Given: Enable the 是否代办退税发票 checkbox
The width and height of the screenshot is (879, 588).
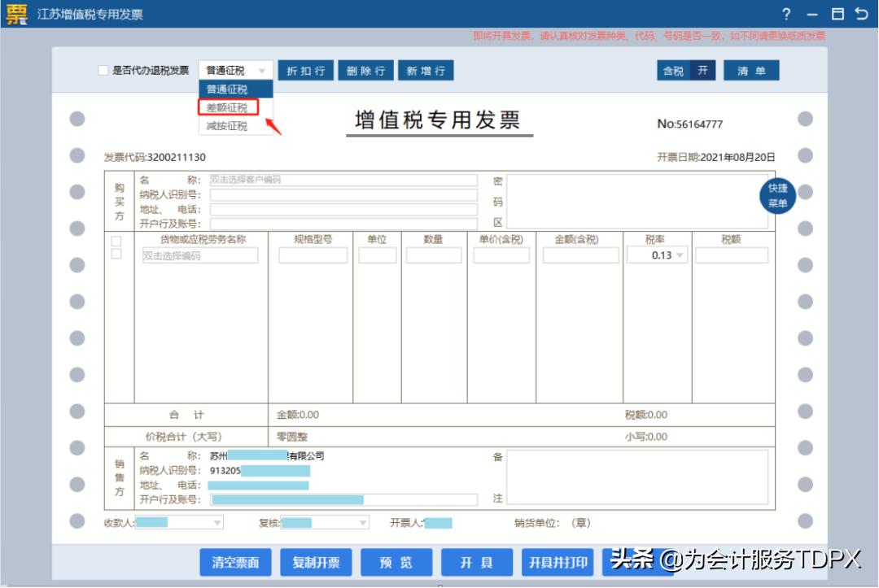Looking at the screenshot, I should tap(103, 69).
